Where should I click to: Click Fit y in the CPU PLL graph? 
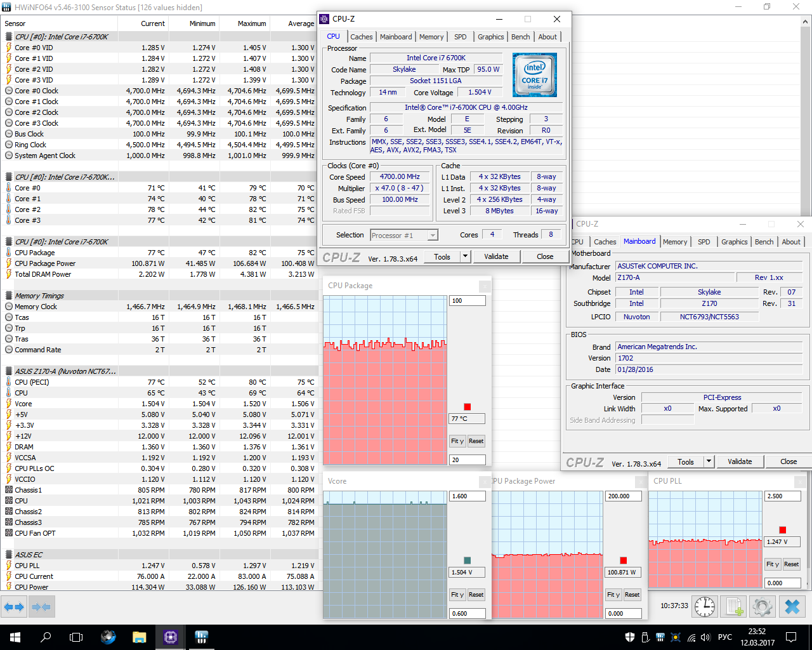point(773,564)
